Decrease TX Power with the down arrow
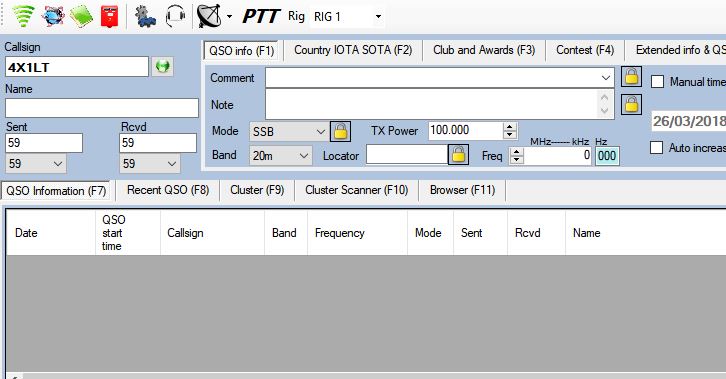Screen dimensions: 726x379 [510, 135]
